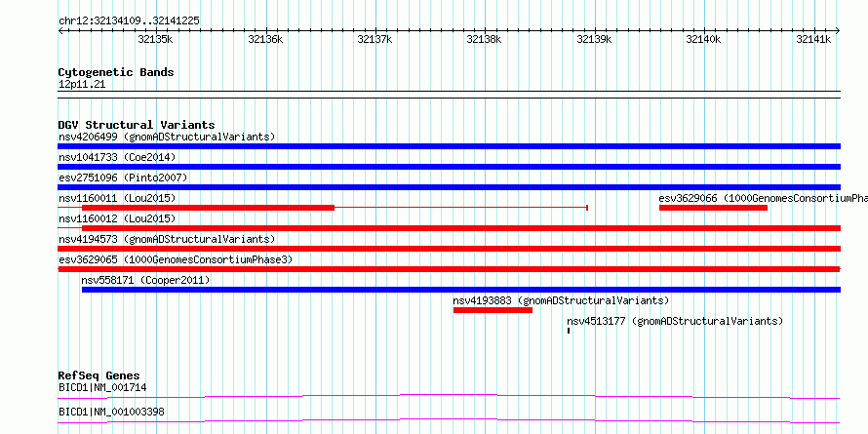
Task: Click the 32141k ruler tick label
Action: (x=813, y=39)
